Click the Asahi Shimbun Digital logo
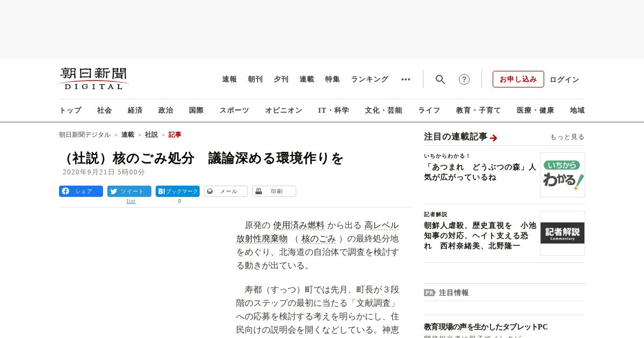Screen dimensions: 644x338 click(94, 78)
